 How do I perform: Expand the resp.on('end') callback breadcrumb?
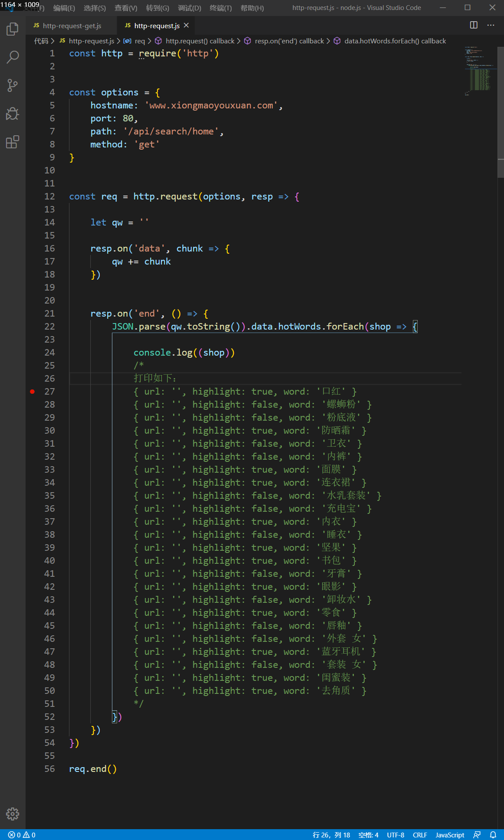tap(284, 41)
